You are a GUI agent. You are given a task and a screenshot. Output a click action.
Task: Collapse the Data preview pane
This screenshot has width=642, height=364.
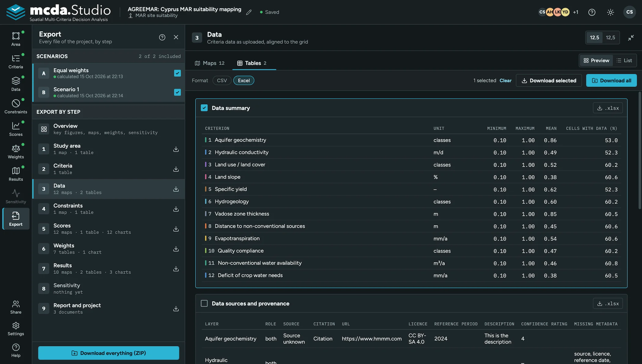(631, 38)
